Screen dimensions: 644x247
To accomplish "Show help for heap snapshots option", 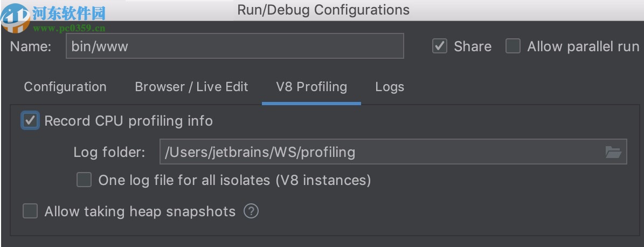I will click(251, 211).
